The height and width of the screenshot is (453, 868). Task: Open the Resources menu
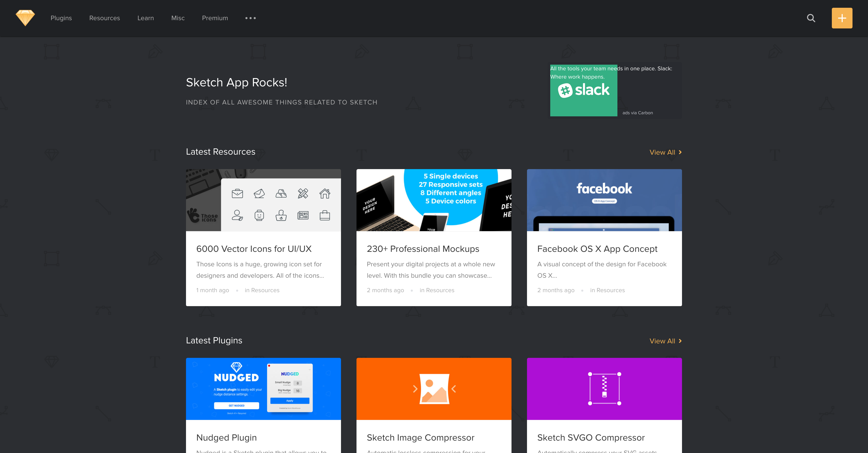click(104, 18)
